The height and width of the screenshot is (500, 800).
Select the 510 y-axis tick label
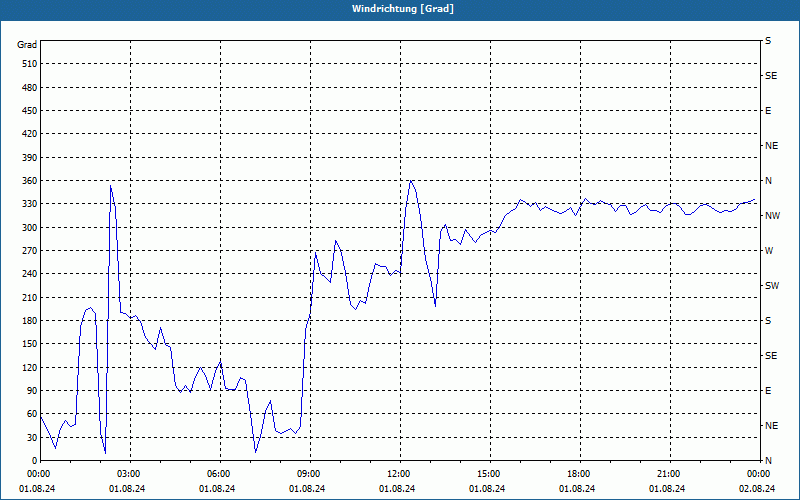tap(30, 64)
